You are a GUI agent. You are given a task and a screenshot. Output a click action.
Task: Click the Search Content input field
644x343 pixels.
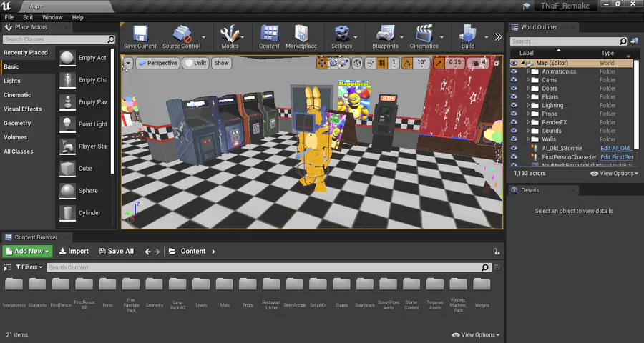(268, 267)
